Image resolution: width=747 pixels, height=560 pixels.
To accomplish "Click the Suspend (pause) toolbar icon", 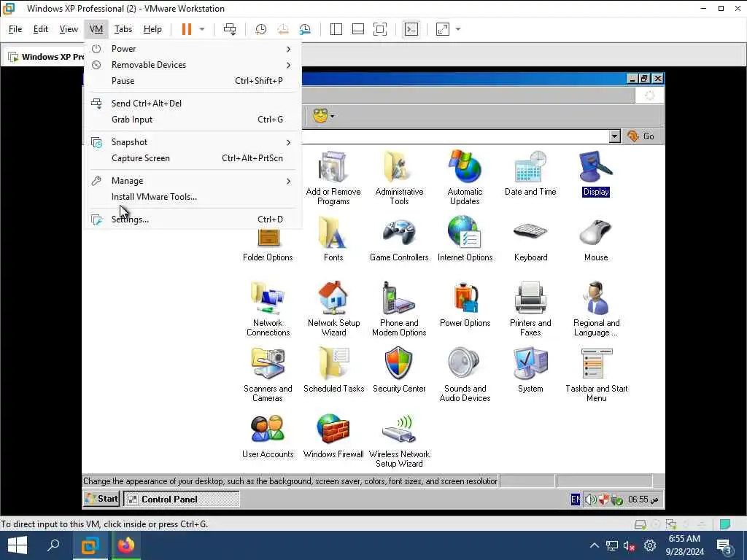I will tap(186, 29).
